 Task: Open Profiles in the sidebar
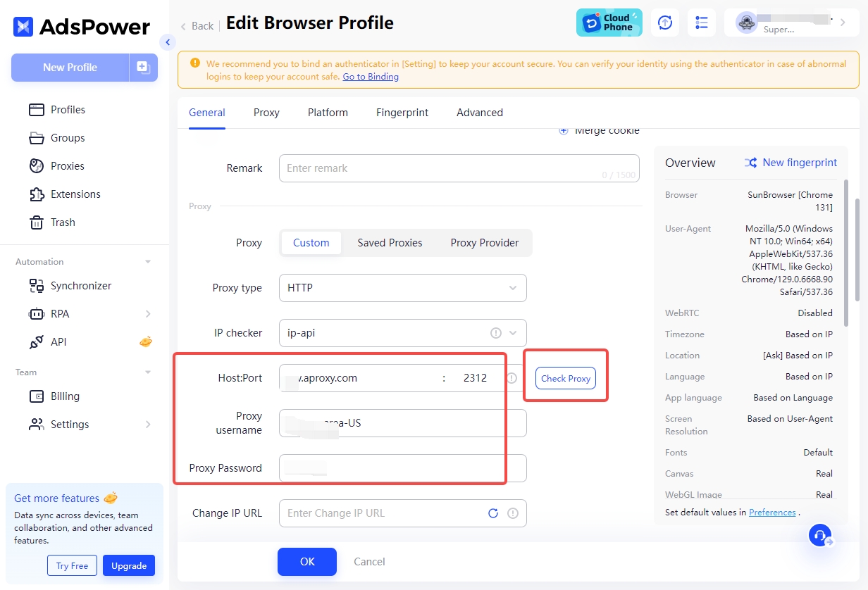click(x=68, y=110)
